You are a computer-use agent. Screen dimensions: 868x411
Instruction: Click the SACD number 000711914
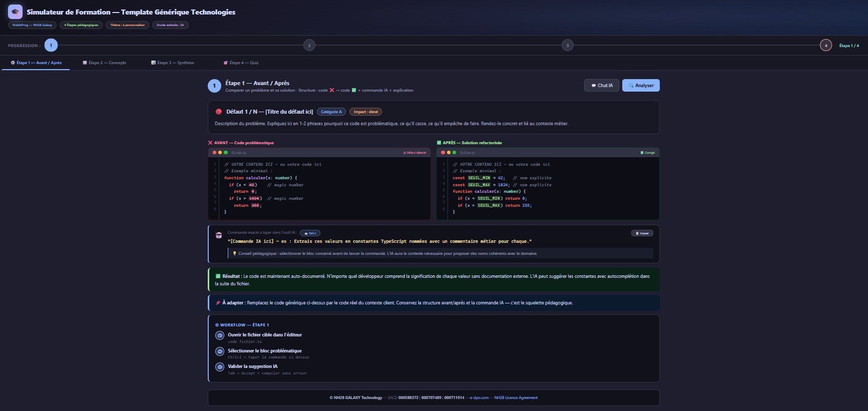(x=454, y=397)
